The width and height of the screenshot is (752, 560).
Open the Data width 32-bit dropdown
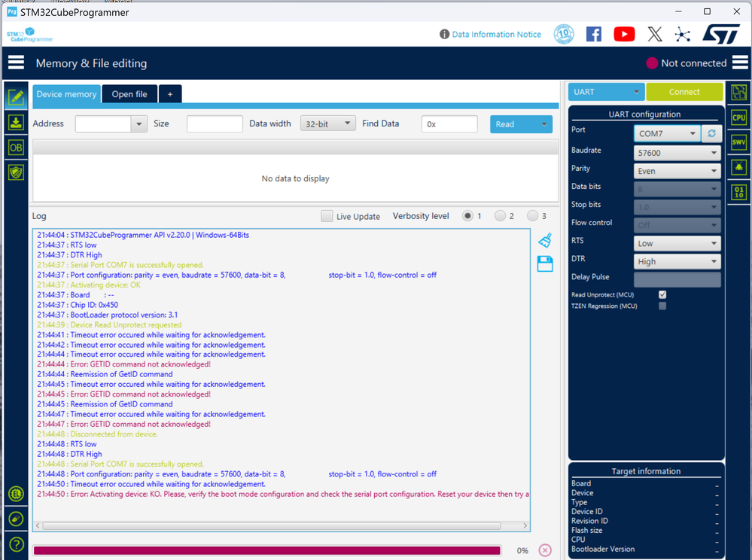pyautogui.click(x=328, y=123)
